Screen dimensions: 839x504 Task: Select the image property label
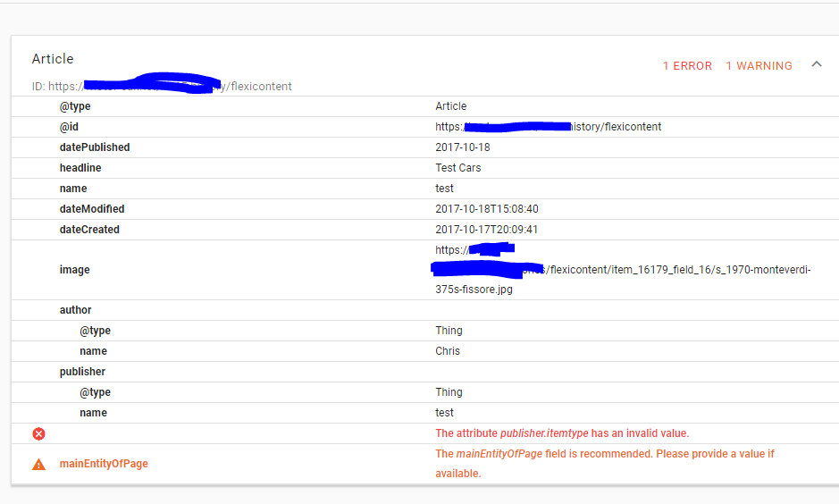coord(74,270)
